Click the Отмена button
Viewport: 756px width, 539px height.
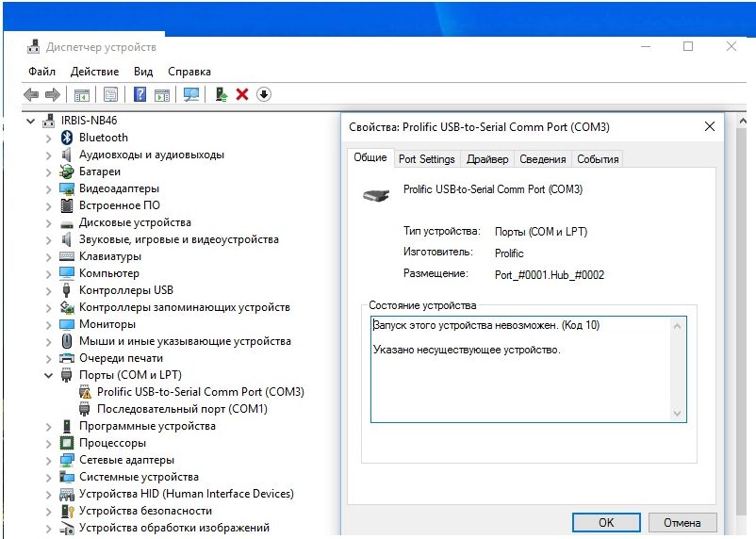click(682, 523)
